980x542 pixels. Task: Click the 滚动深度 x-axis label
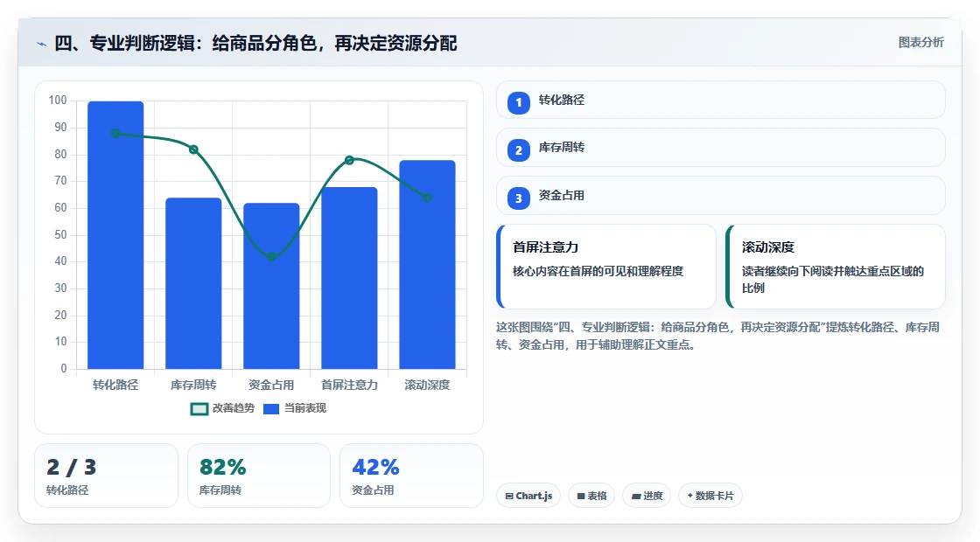(x=428, y=386)
